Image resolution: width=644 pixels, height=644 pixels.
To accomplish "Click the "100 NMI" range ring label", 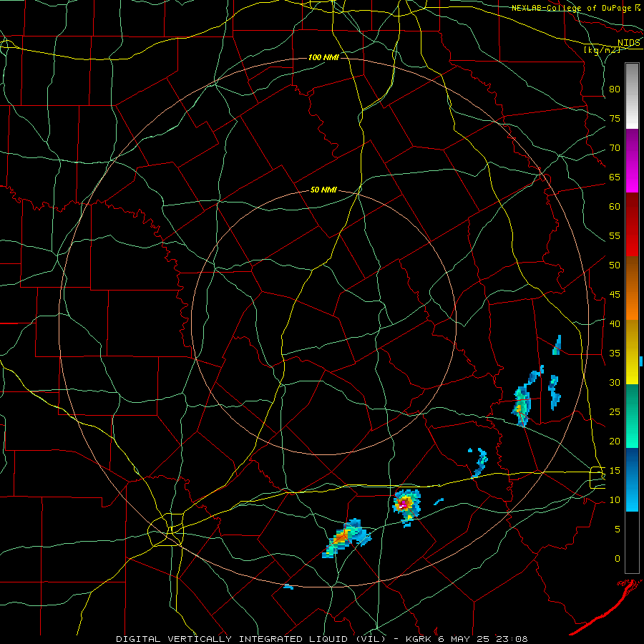I will 323,57.
